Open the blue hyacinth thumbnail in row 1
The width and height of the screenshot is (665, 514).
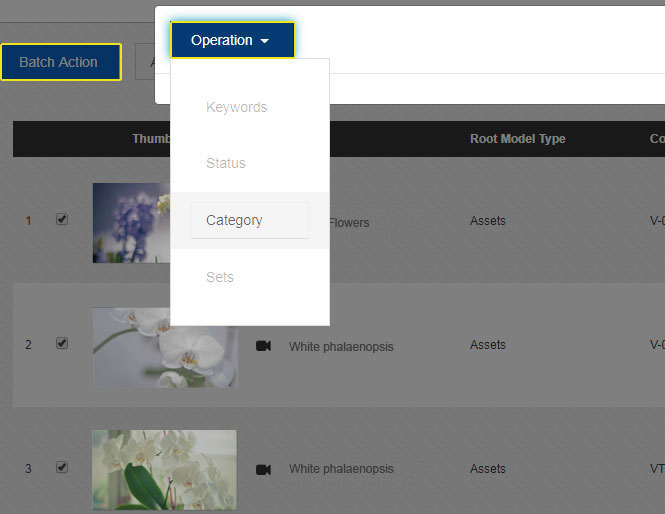(x=131, y=222)
